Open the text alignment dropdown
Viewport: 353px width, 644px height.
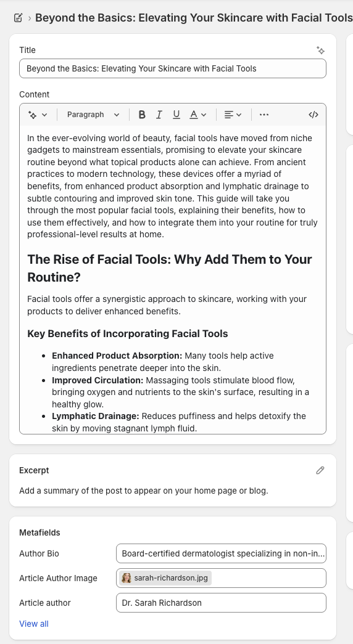point(233,115)
